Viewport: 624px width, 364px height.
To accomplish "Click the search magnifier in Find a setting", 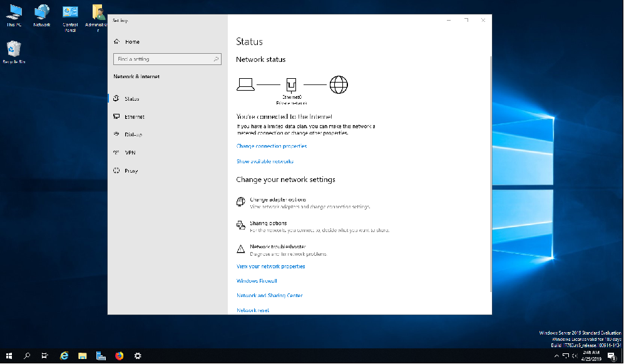I will pyautogui.click(x=216, y=59).
